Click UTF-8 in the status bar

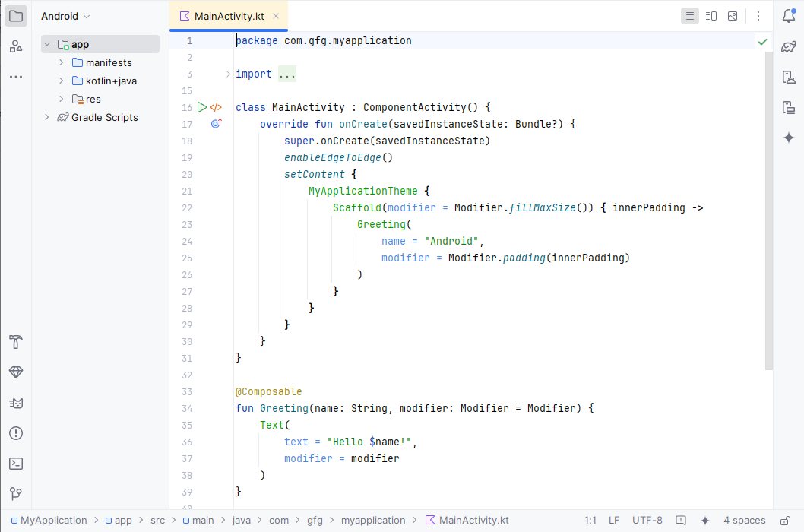(647, 520)
